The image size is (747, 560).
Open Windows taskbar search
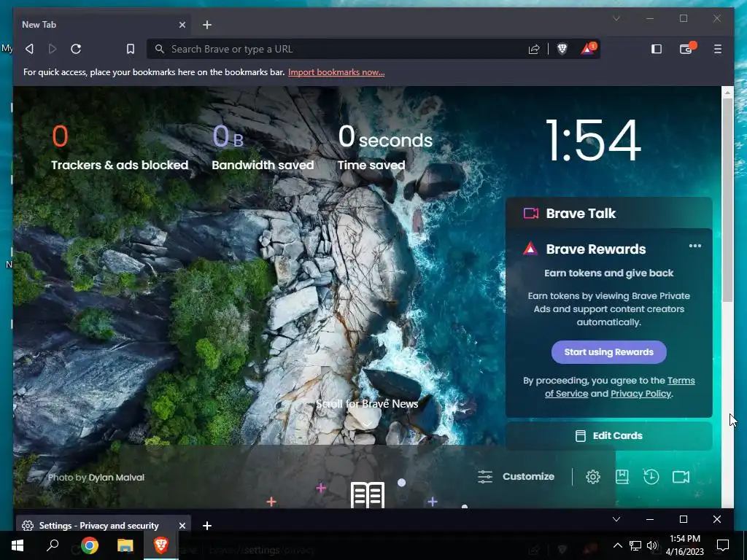pyautogui.click(x=53, y=545)
